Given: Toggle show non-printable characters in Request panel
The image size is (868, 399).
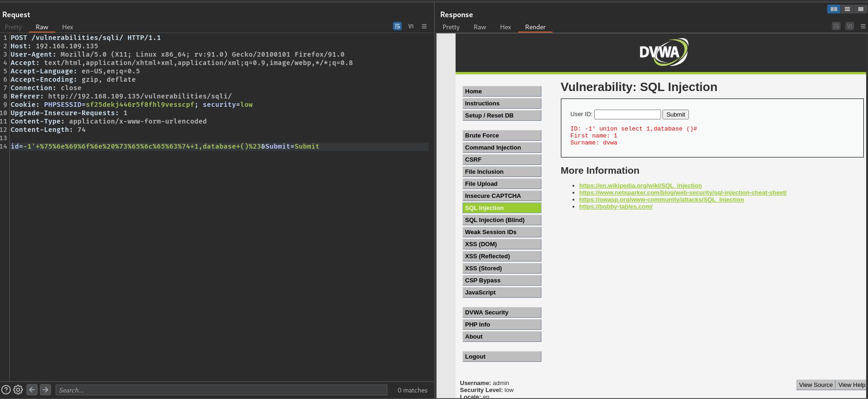Looking at the screenshot, I should [x=411, y=26].
